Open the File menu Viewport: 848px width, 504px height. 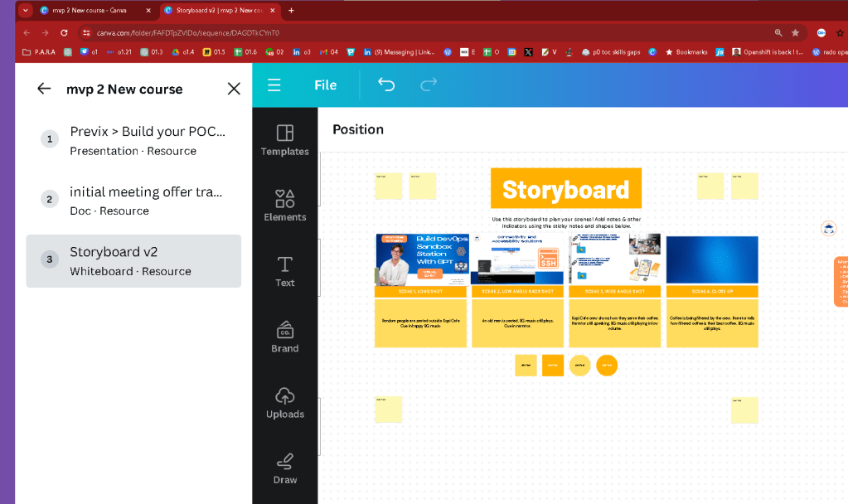326,85
